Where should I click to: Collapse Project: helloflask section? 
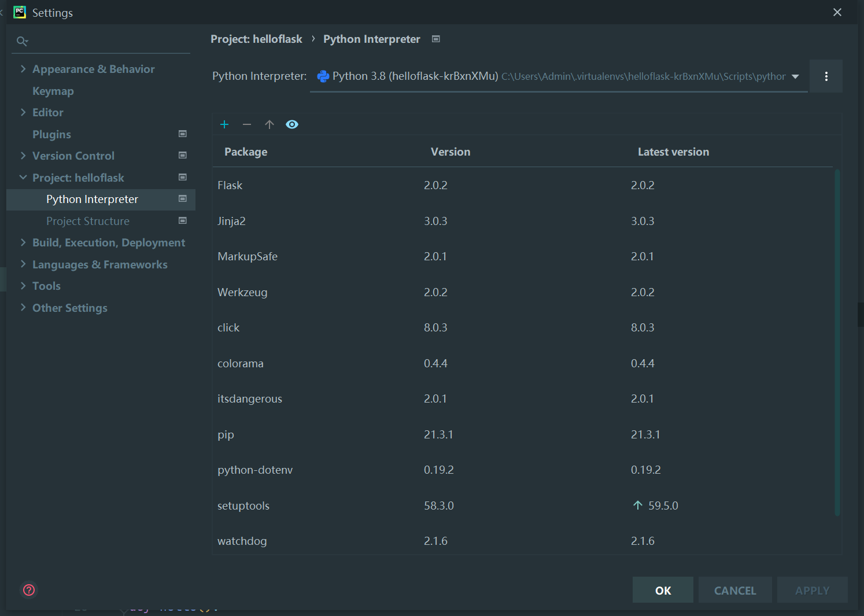click(23, 178)
